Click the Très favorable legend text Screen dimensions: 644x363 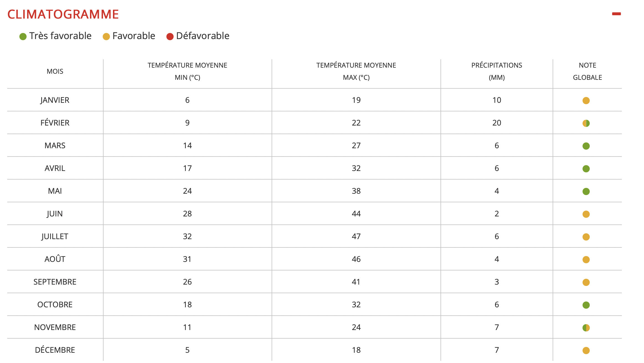[60, 36]
